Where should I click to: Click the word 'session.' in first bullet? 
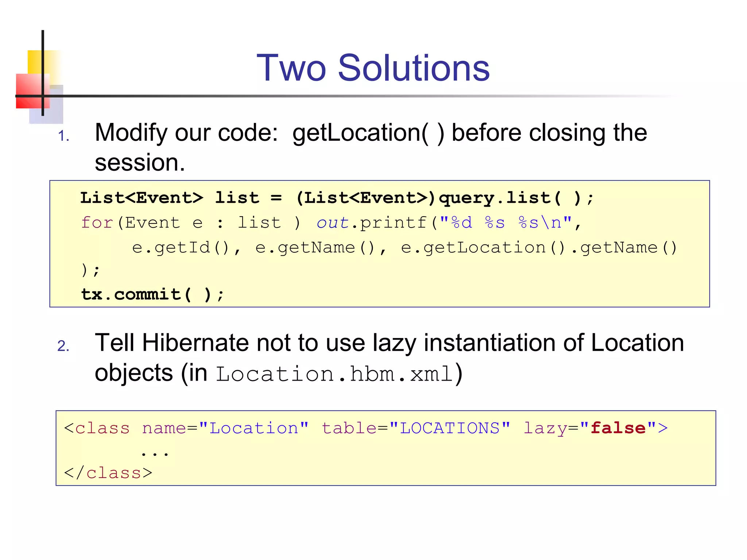(140, 163)
